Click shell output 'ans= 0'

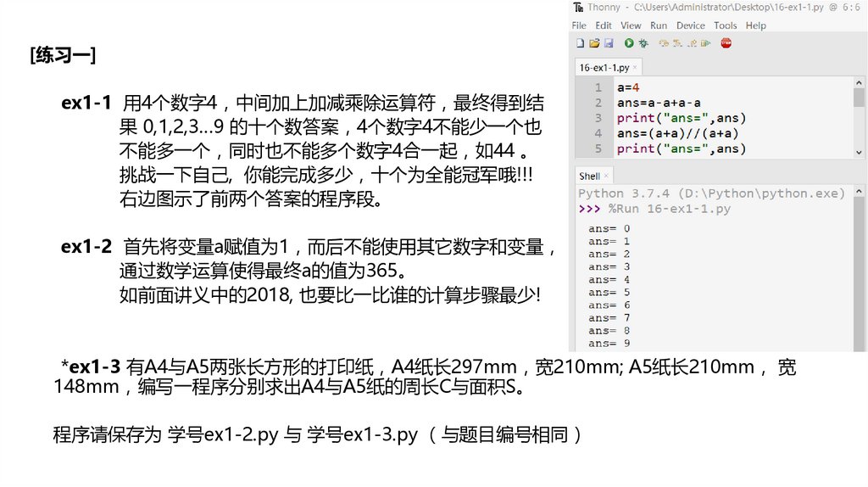[609, 229]
